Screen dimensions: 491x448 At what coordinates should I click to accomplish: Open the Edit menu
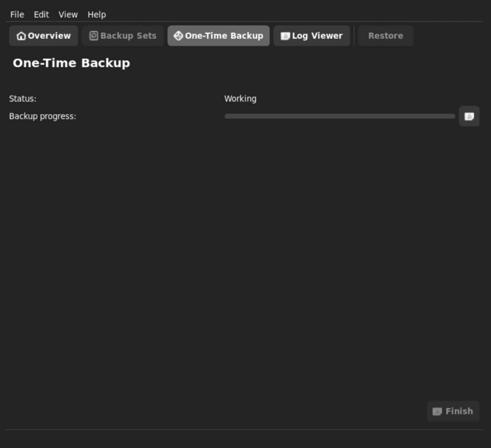[x=41, y=14]
